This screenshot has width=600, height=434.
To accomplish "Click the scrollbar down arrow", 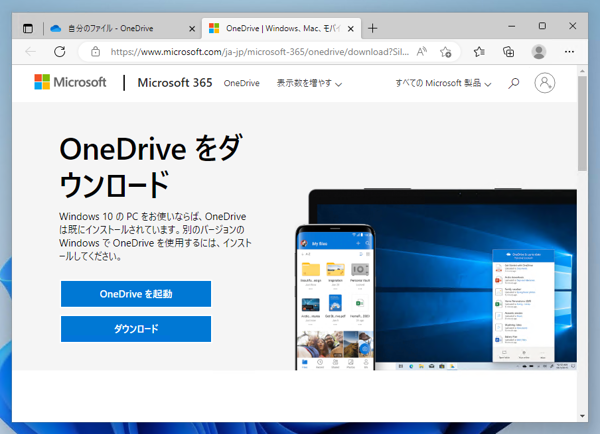I will click(582, 416).
